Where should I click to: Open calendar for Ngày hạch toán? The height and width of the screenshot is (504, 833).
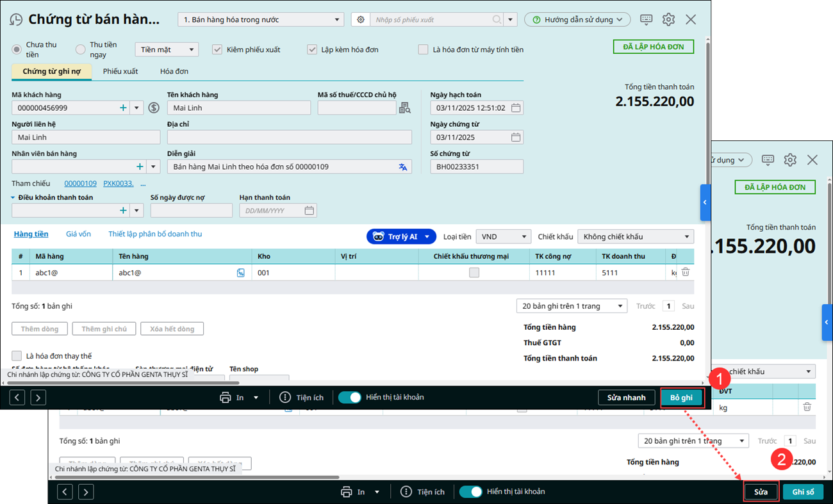tap(515, 108)
